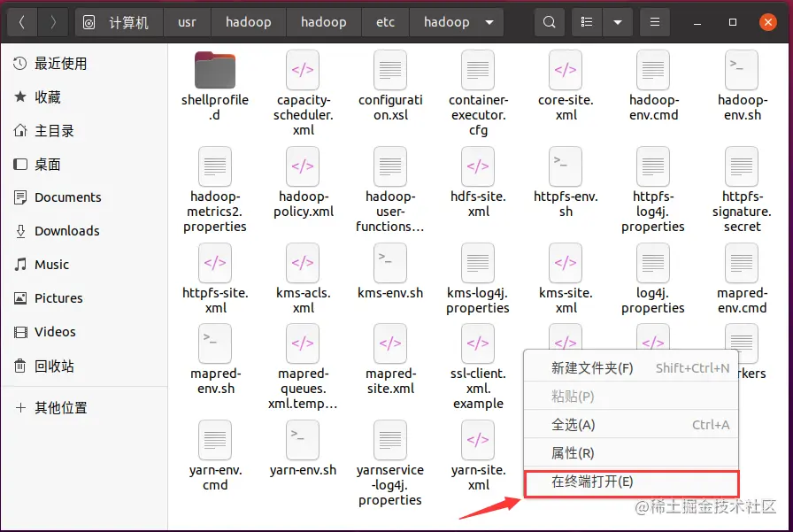793x532 pixels.
Task: Choose 全选(A) from context menu
Action: (631, 425)
